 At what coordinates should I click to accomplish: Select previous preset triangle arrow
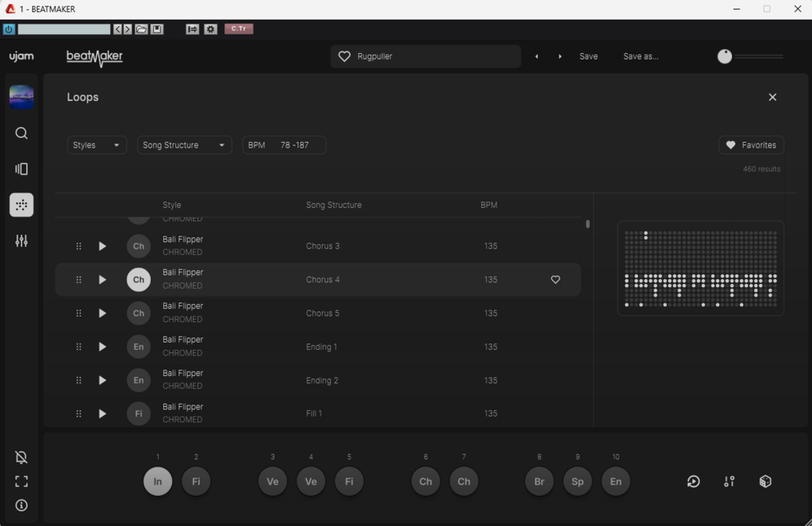537,56
